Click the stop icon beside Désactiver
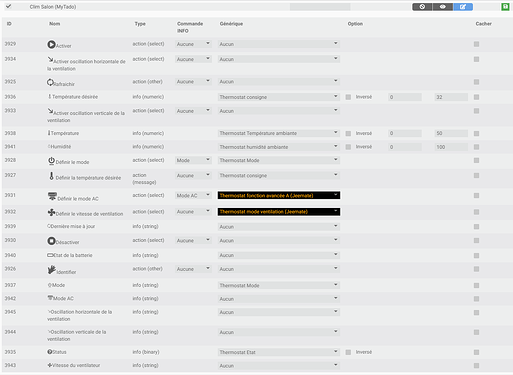 pos(51,241)
